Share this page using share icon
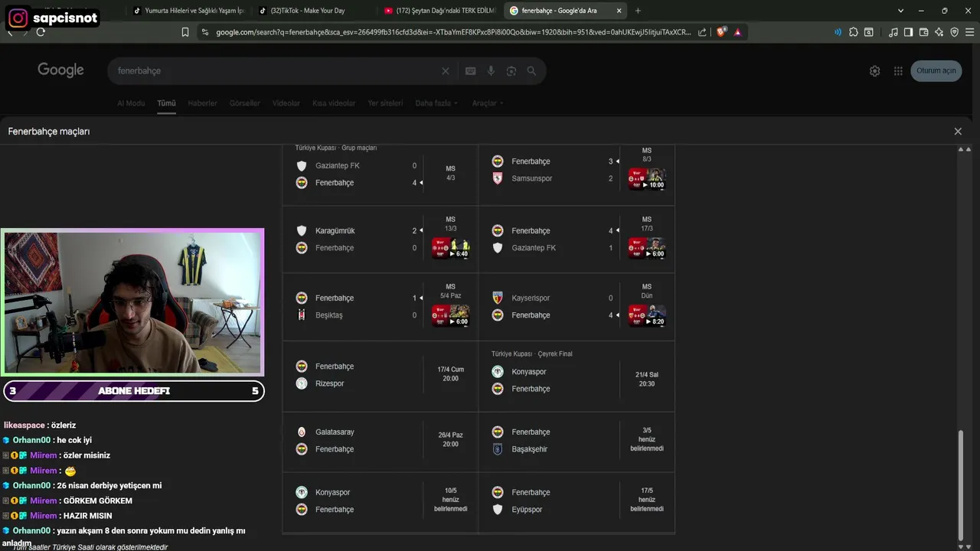The width and height of the screenshot is (980, 551). [x=702, y=32]
